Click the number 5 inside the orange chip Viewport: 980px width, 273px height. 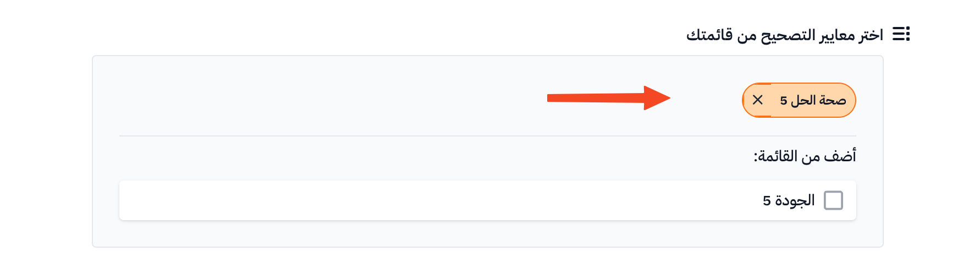coord(784,101)
